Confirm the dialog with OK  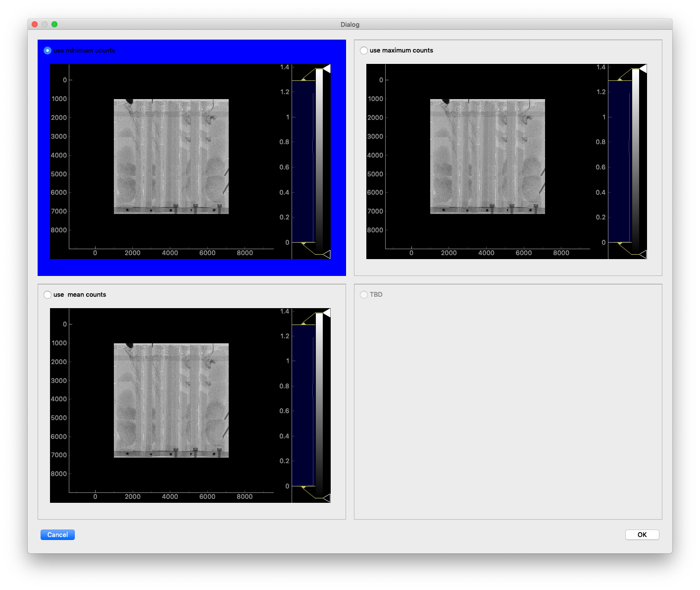pyautogui.click(x=642, y=535)
